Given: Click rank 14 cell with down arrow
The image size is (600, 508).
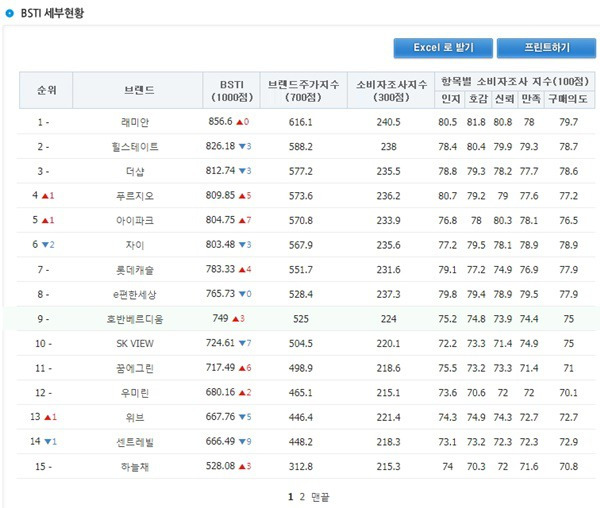Looking at the screenshot, I should 43,441.
